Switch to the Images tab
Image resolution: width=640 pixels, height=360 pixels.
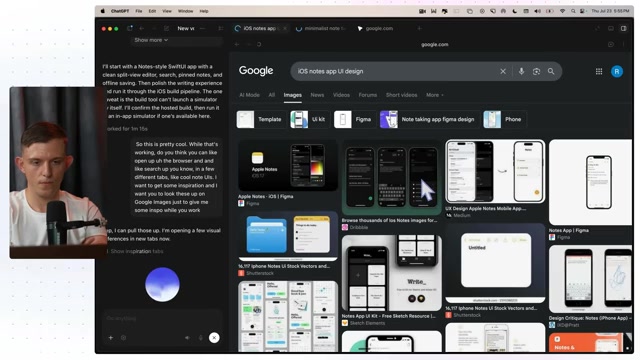pyautogui.click(x=293, y=95)
